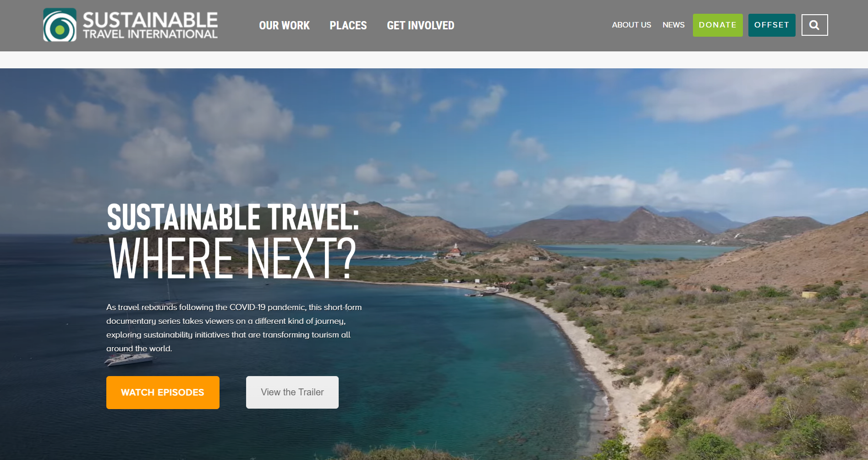The width and height of the screenshot is (868, 460).
Task: Click the orange Watch Episodes button
Action: pos(163,392)
